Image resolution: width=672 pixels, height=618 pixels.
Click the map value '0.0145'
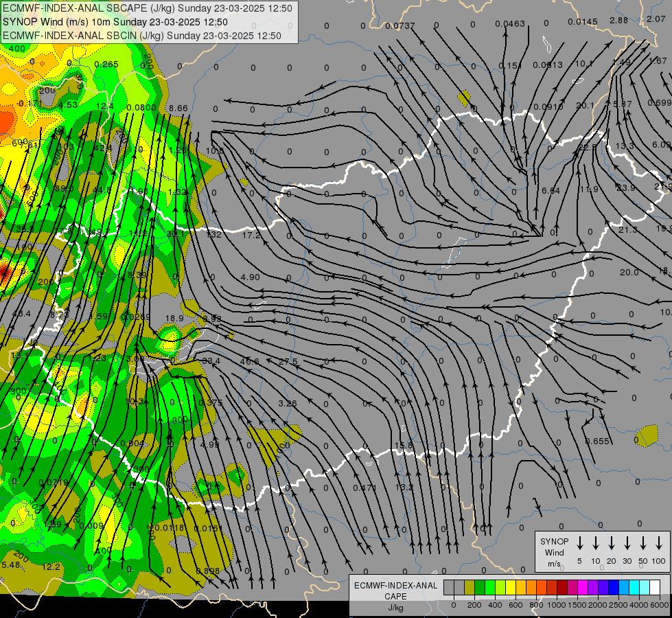tap(583, 21)
